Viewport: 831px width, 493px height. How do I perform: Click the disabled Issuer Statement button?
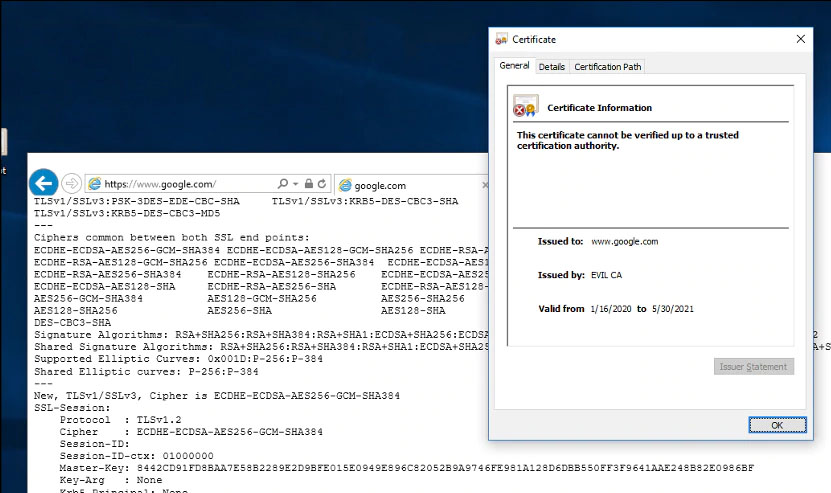[754, 367]
